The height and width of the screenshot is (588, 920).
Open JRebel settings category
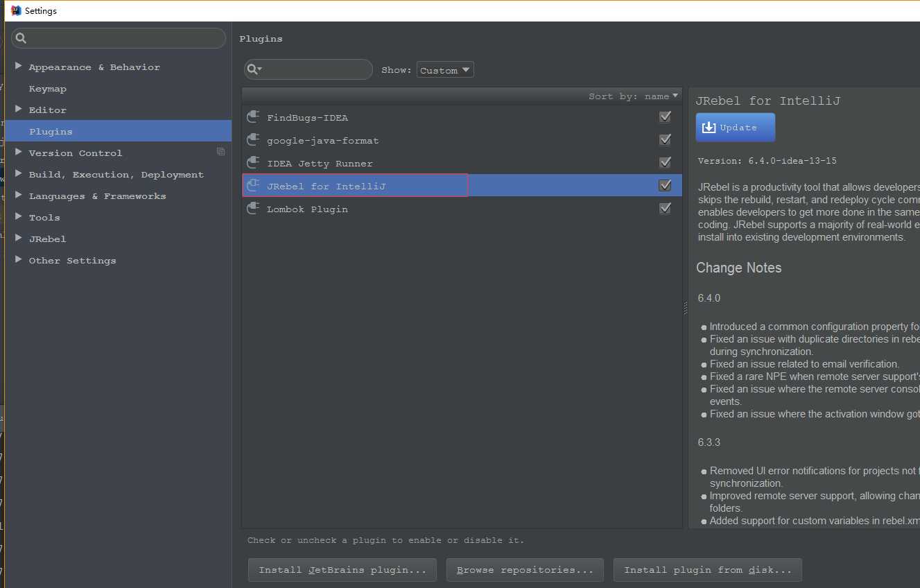pos(47,239)
